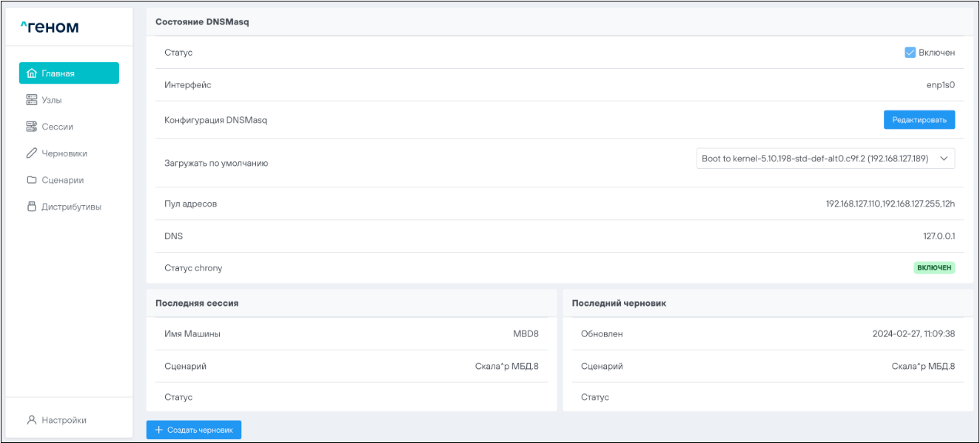
Task: Click the user icon beside Настройки
Action: [x=31, y=420]
